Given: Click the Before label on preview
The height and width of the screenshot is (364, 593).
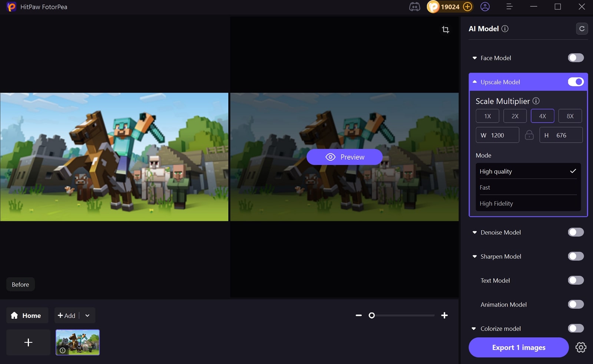Looking at the screenshot, I should pyautogui.click(x=20, y=284).
